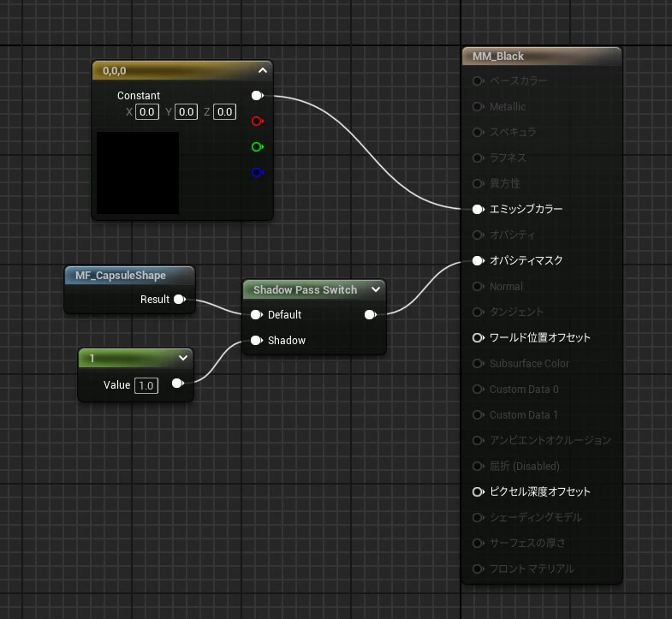The width and height of the screenshot is (672, 619).
Task: Click the スペキュラ input pin
Action: click(x=478, y=132)
